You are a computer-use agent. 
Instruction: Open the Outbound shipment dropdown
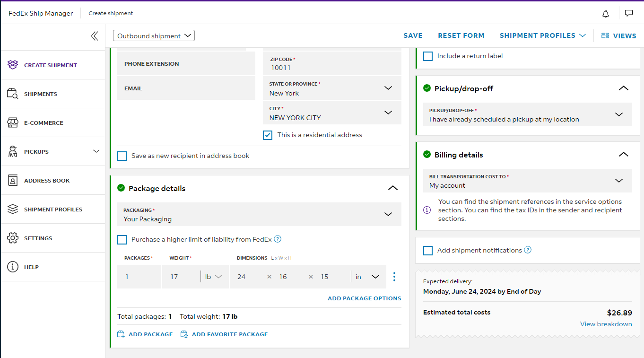(x=154, y=36)
